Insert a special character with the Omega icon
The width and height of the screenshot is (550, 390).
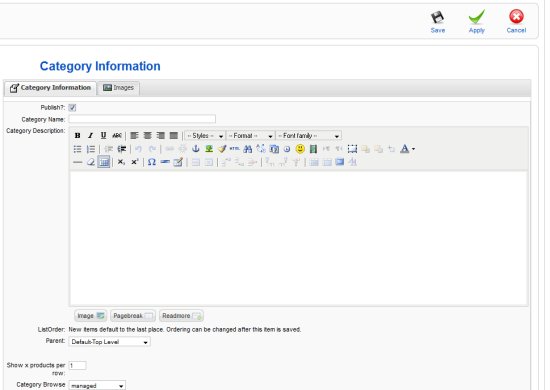tap(152, 162)
